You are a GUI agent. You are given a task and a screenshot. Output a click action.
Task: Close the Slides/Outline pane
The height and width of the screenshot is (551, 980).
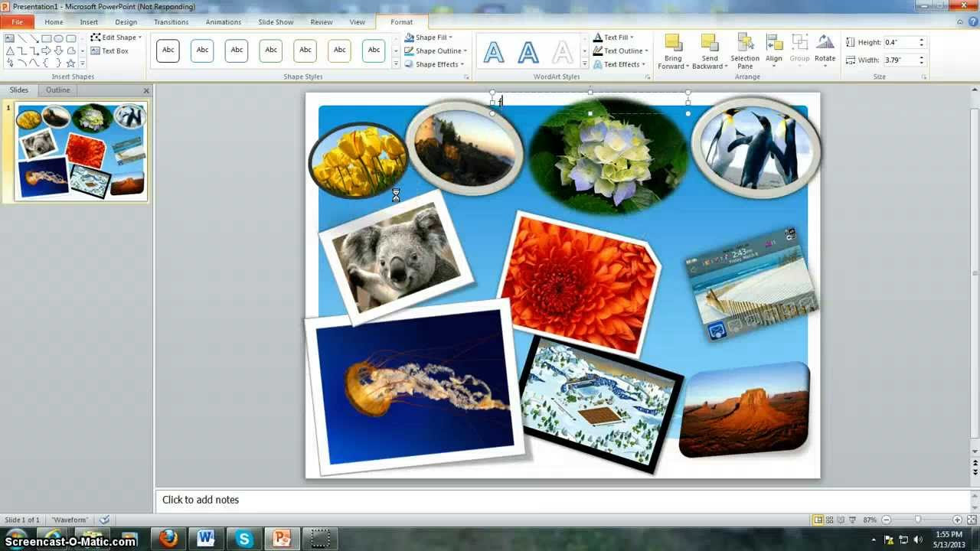pyautogui.click(x=146, y=90)
